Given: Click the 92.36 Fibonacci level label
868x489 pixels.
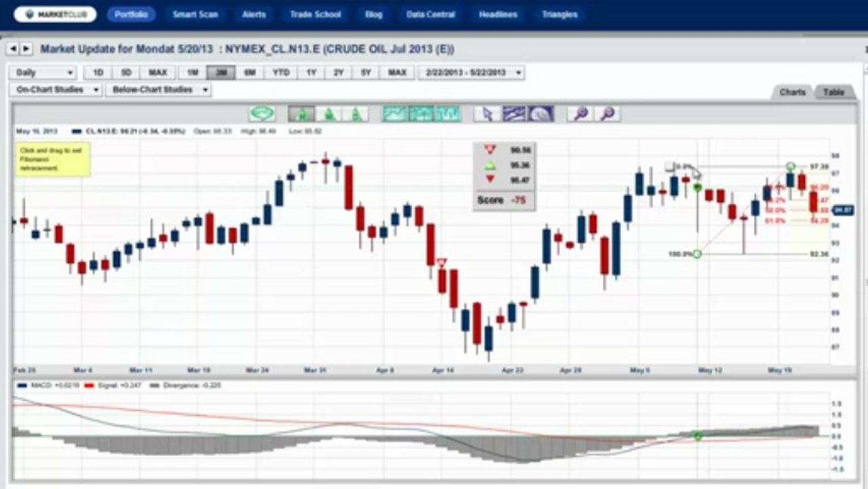Looking at the screenshot, I should coord(819,254).
